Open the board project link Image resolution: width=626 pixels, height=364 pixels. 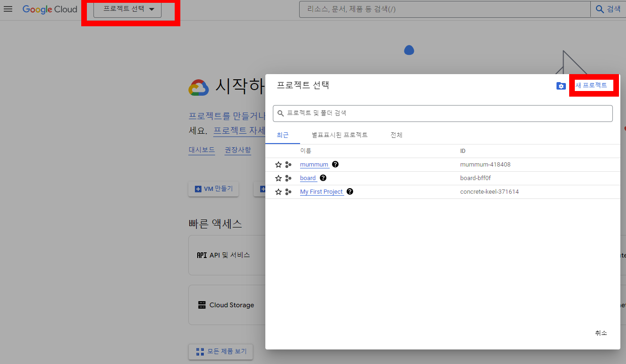coord(308,178)
